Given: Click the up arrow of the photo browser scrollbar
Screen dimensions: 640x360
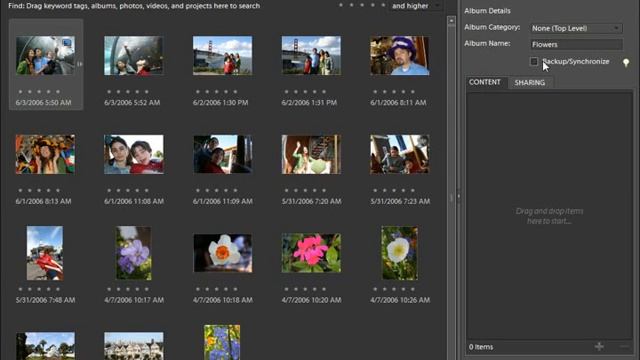Looking at the screenshot, I should [x=451, y=20].
